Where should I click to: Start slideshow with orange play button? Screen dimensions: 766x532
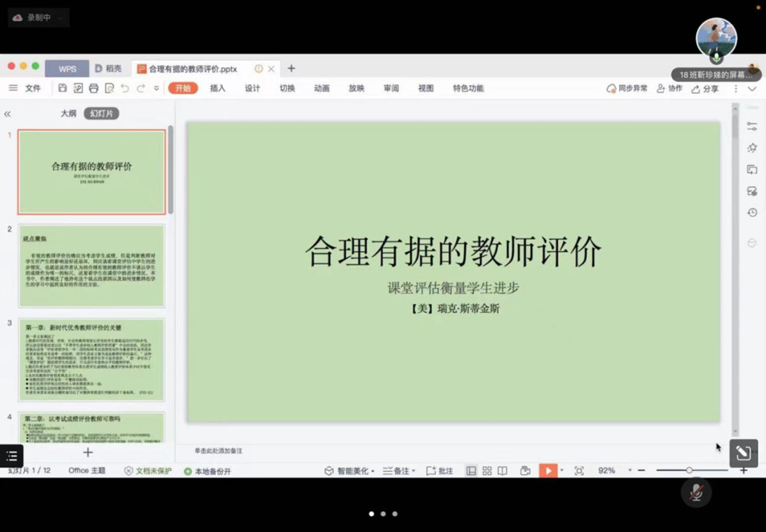point(548,471)
